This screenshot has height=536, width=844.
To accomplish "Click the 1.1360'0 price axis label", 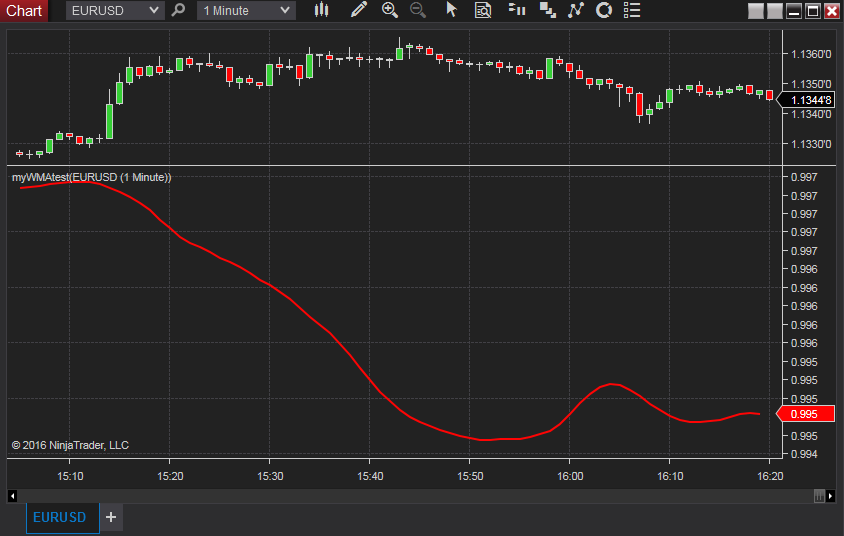I will [x=811, y=54].
